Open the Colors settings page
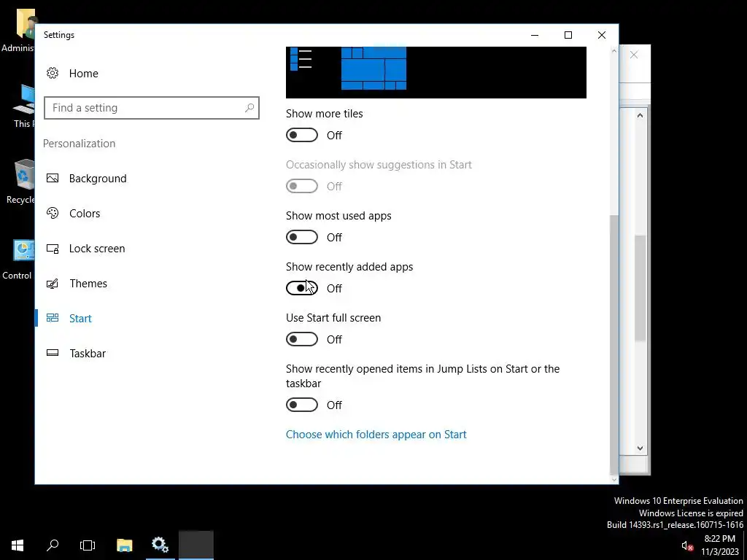Image resolution: width=747 pixels, height=560 pixels. pos(85,214)
